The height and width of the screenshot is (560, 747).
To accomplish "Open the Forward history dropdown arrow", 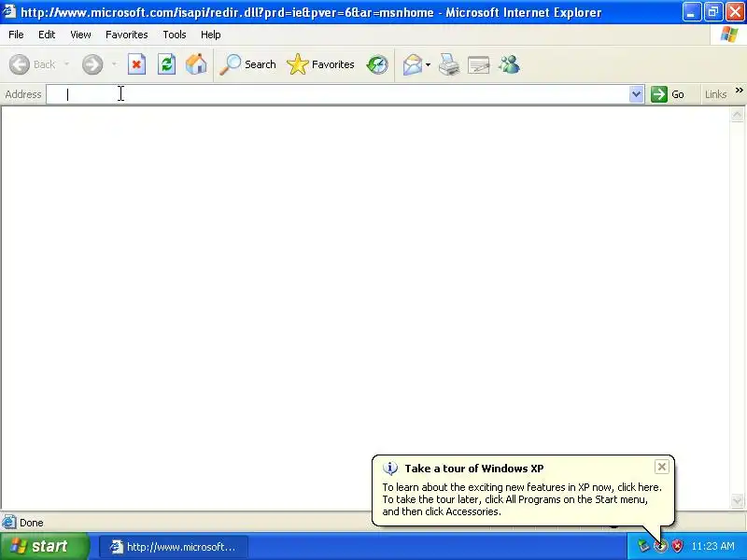I will tap(114, 64).
